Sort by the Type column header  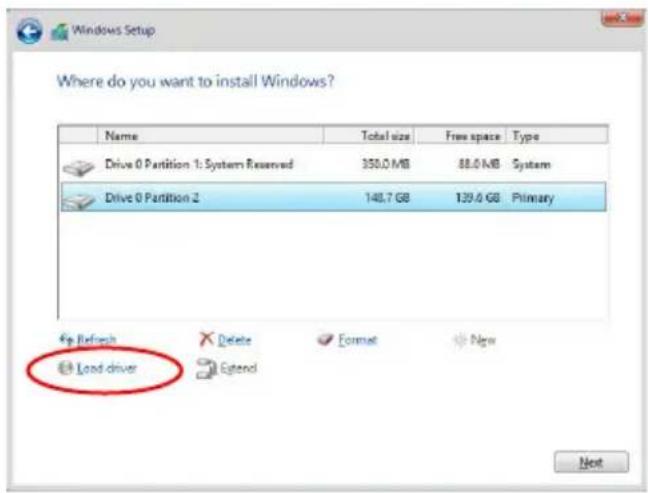click(557, 136)
